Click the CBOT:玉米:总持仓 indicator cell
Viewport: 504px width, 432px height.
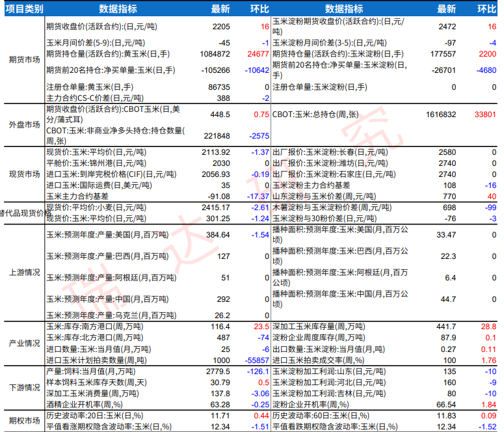click(315, 113)
